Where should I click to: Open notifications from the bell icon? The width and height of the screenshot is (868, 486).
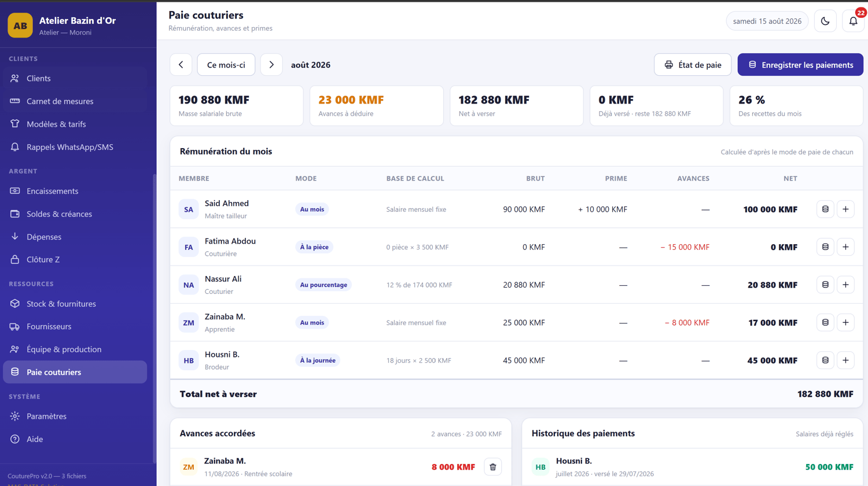pyautogui.click(x=854, y=21)
